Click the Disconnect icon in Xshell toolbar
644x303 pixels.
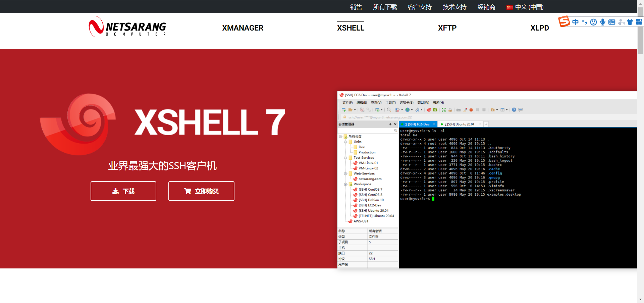[x=362, y=110]
